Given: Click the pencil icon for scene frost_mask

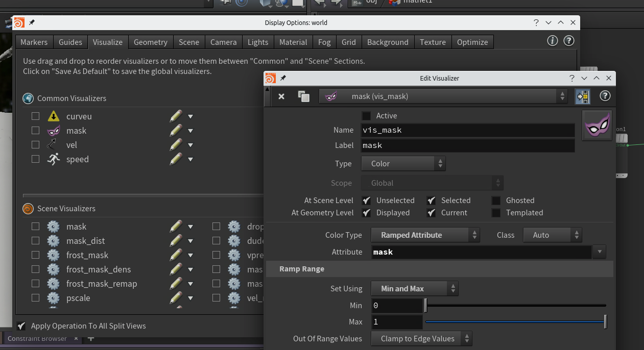Looking at the screenshot, I should tap(176, 255).
